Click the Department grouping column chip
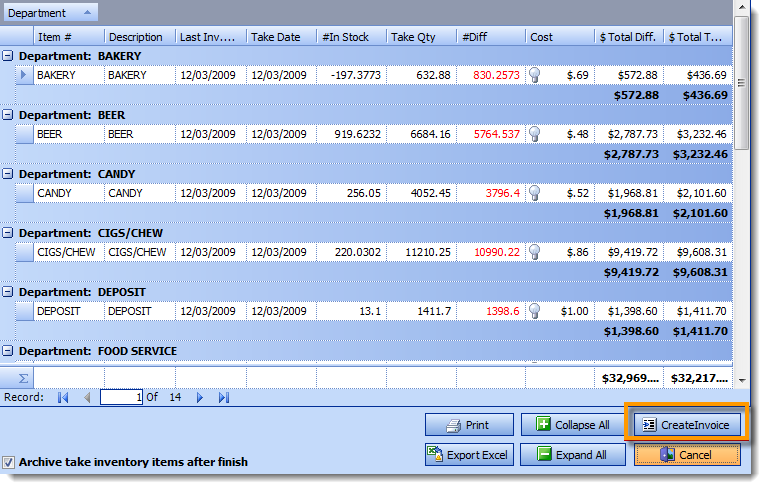766x489 pixels. (x=52, y=13)
